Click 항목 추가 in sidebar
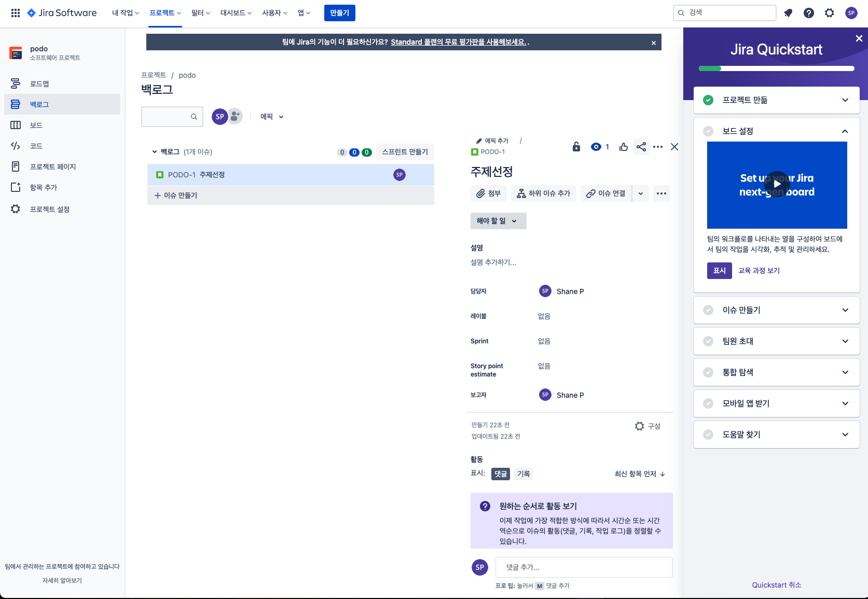The image size is (868, 599). pyautogui.click(x=62, y=187)
